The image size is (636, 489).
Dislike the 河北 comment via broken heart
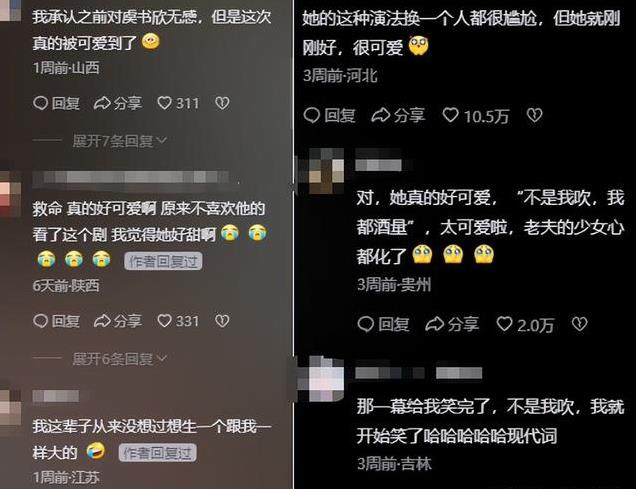[x=534, y=116]
